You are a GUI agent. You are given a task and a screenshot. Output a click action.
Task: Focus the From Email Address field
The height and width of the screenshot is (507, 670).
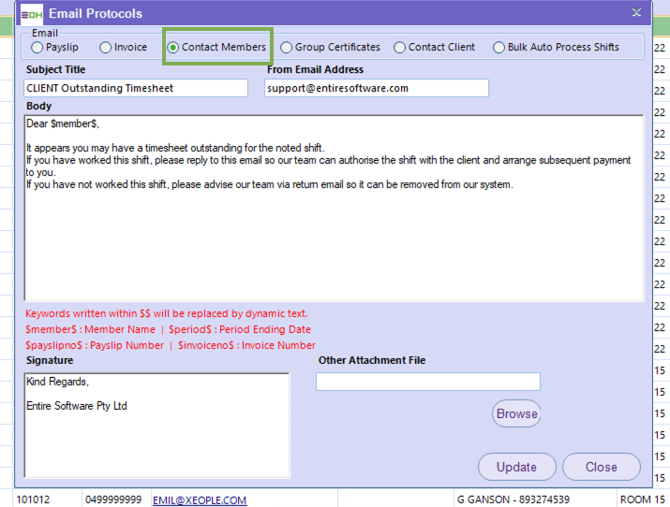tap(376, 88)
